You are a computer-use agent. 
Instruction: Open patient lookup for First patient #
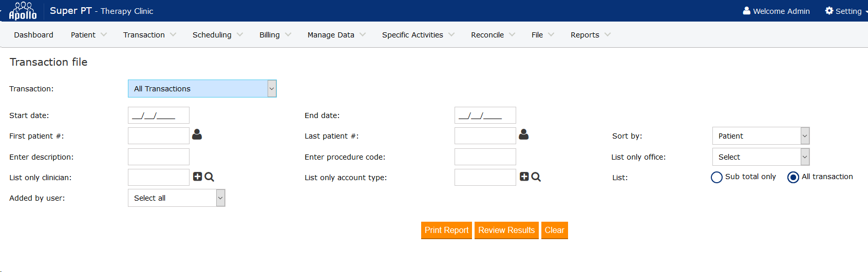click(197, 134)
